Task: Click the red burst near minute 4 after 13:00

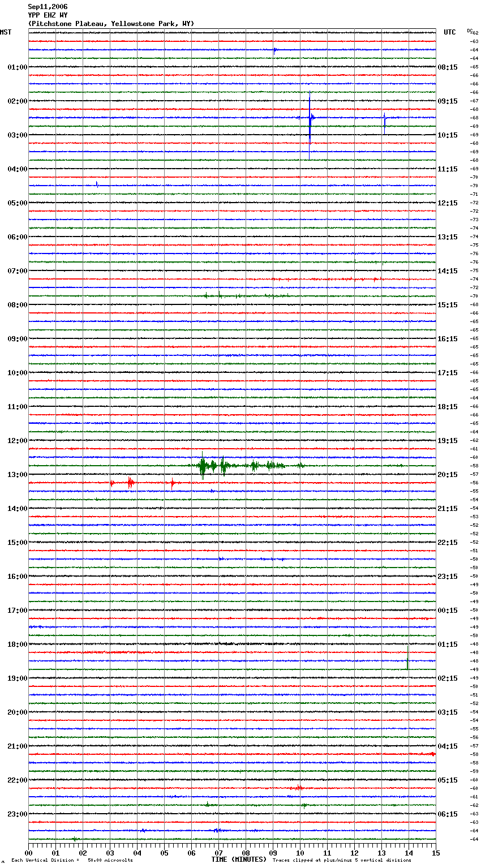Action: click(131, 483)
